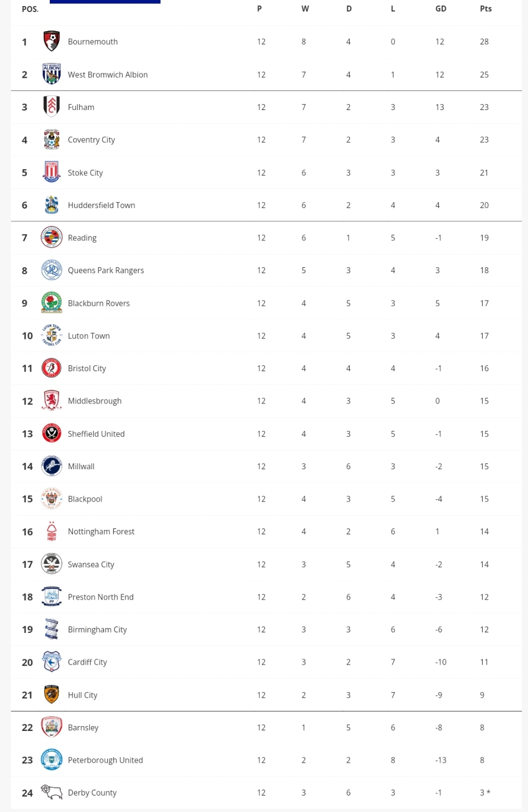
Task: Click the West Bromwich Albion crest
Action: click(51, 74)
